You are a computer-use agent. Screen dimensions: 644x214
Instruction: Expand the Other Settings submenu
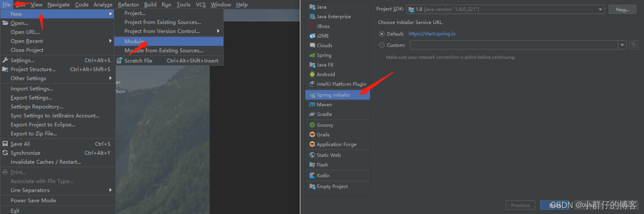110,78
